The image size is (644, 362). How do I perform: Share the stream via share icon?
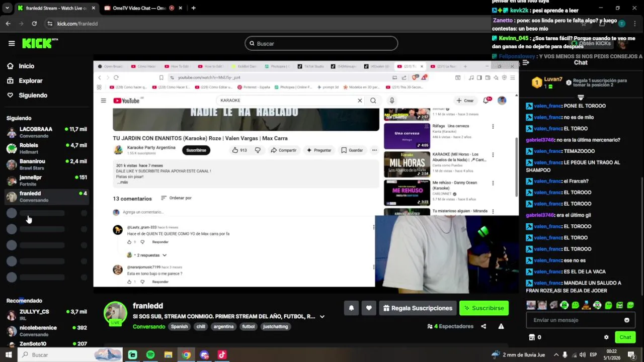(484, 326)
